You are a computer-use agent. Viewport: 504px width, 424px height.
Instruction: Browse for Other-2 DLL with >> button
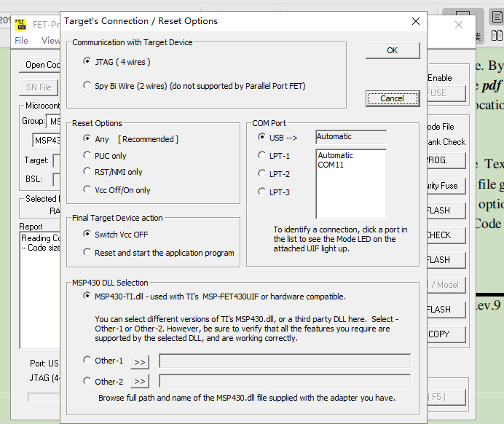point(140,381)
